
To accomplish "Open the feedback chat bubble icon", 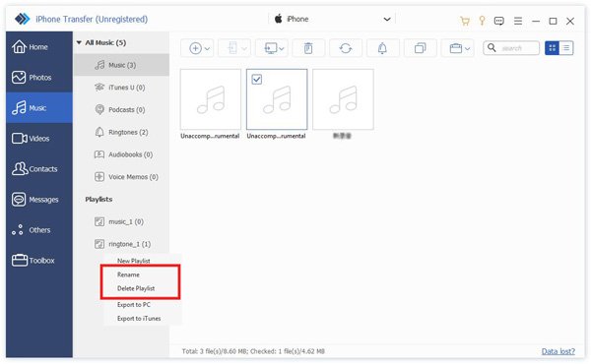I will (499, 21).
